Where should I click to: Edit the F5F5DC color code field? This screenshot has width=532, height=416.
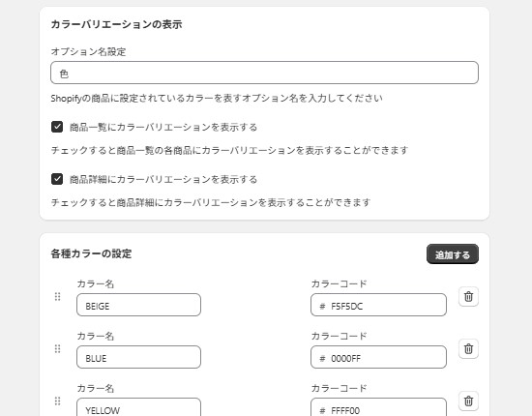click(378, 305)
